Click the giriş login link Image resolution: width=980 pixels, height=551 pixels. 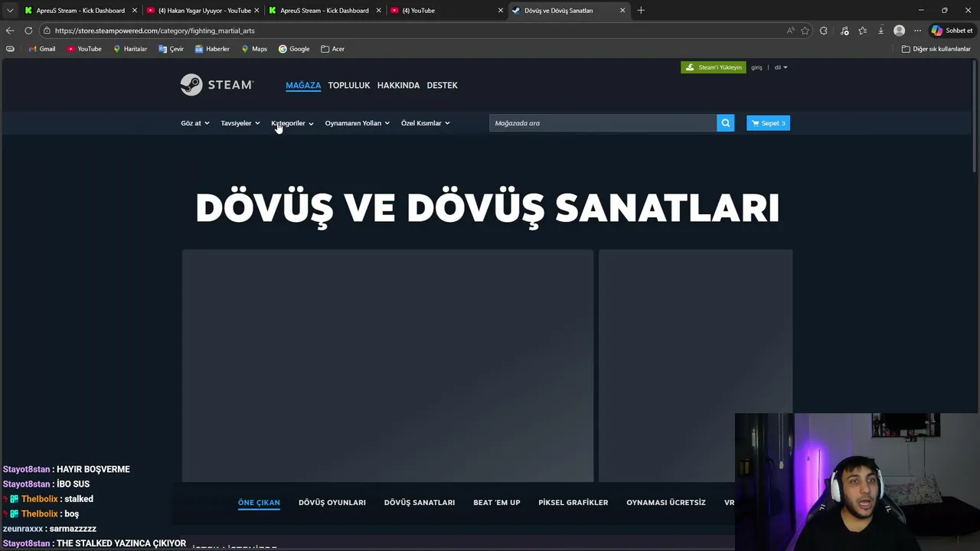pos(756,67)
